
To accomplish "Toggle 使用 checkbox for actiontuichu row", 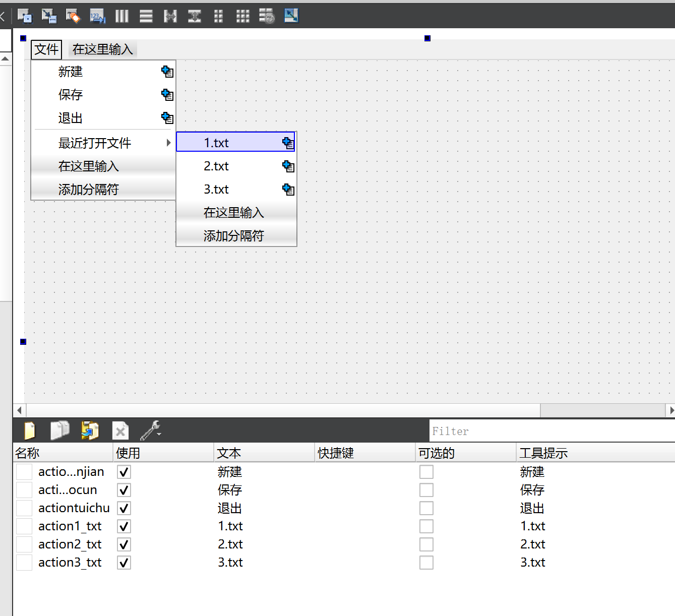I will (124, 508).
